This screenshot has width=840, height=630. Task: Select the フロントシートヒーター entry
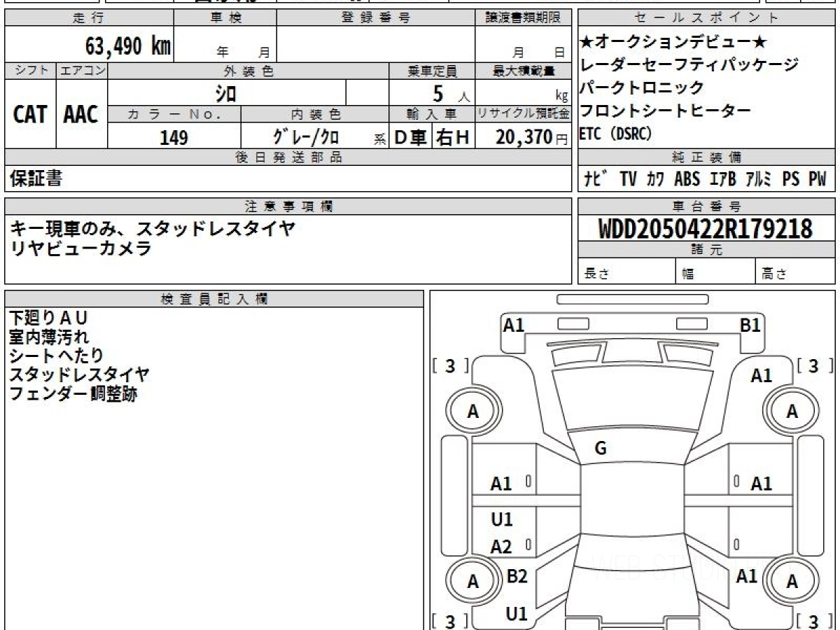pyautogui.click(x=666, y=111)
